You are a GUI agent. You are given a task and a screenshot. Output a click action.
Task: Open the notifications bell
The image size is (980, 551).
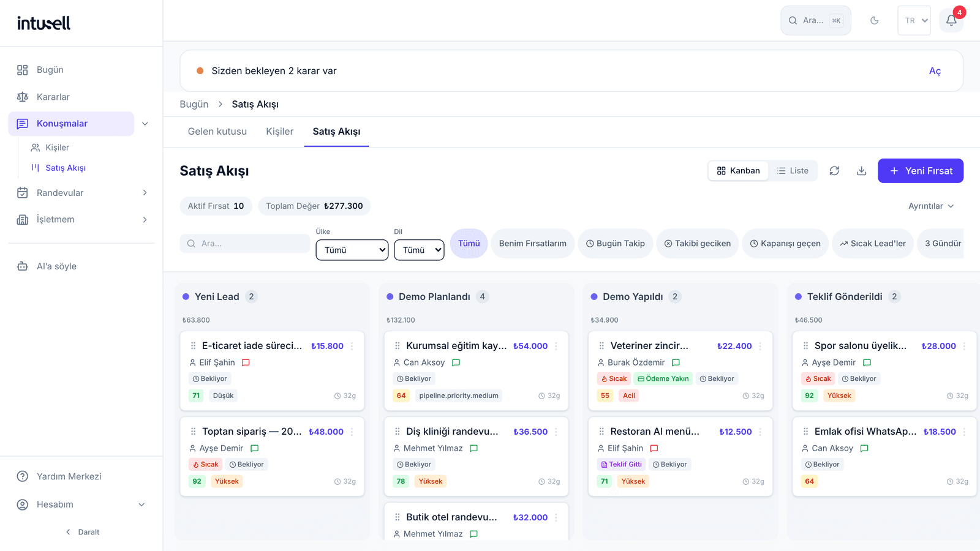(x=951, y=20)
